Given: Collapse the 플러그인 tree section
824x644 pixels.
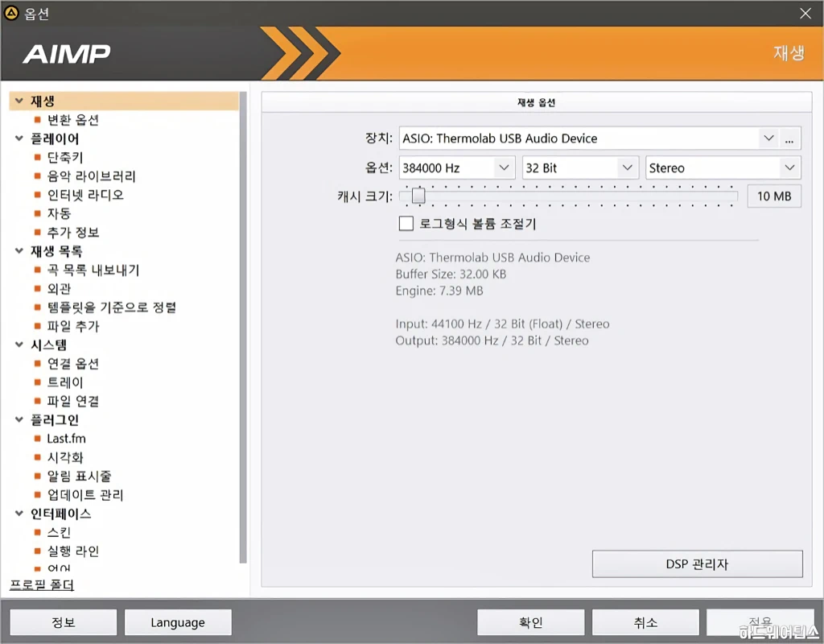Looking at the screenshot, I should [x=19, y=420].
